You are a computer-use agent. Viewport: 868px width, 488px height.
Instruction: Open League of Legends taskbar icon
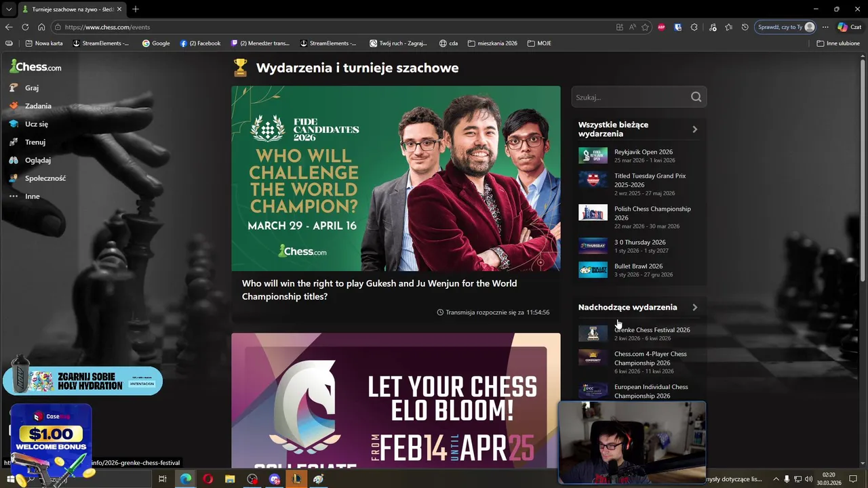296,479
